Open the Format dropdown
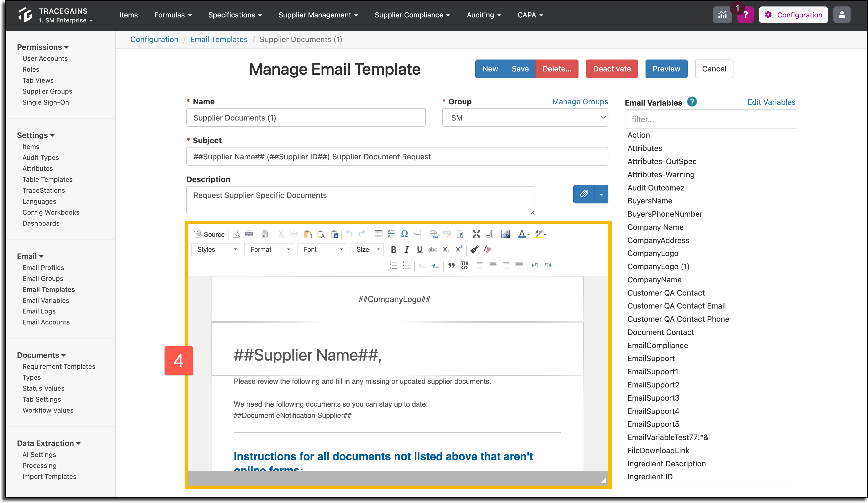The image size is (868, 503). [x=269, y=250]
